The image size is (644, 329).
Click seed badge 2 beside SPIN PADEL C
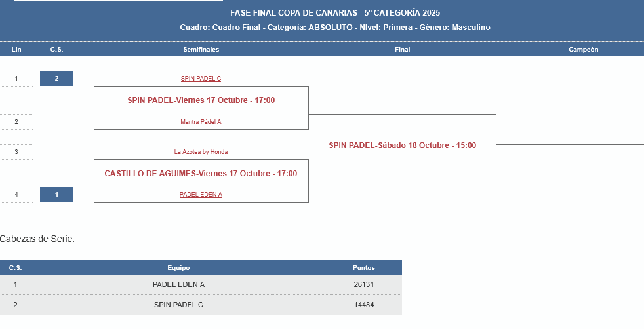(56, 79)
